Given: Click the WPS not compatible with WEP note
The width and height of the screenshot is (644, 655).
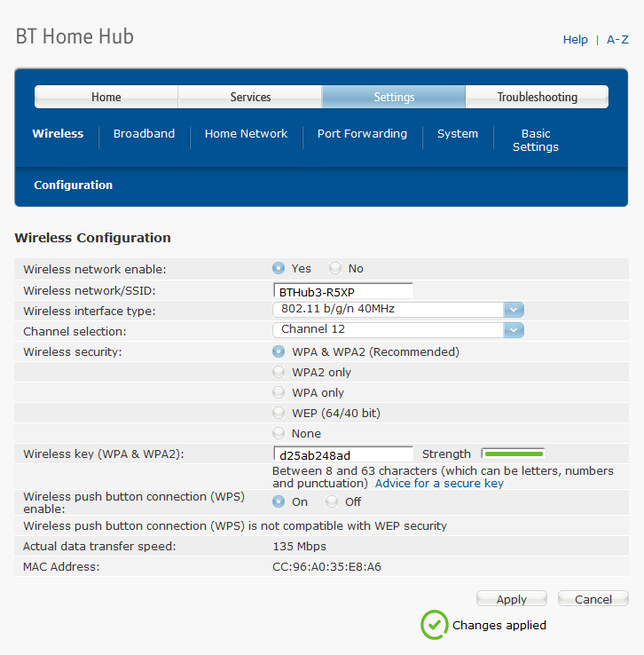Looking at the screenshot, I should (235, 525).
